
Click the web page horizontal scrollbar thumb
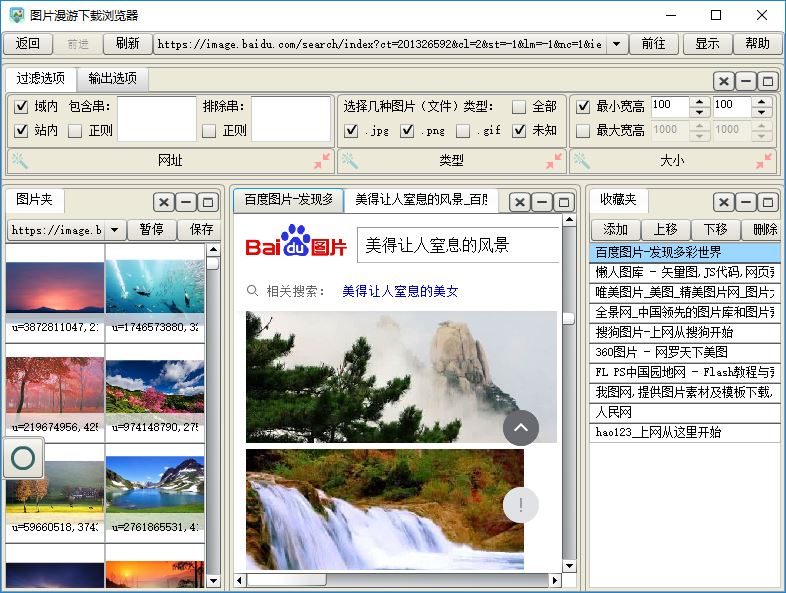pyautogui.click(x=286, y=580)
